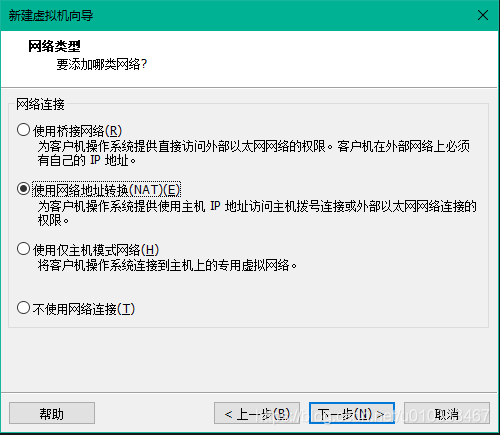
Task: Click the 新建虚拟机向导 title text
Action: click(51, 15)
